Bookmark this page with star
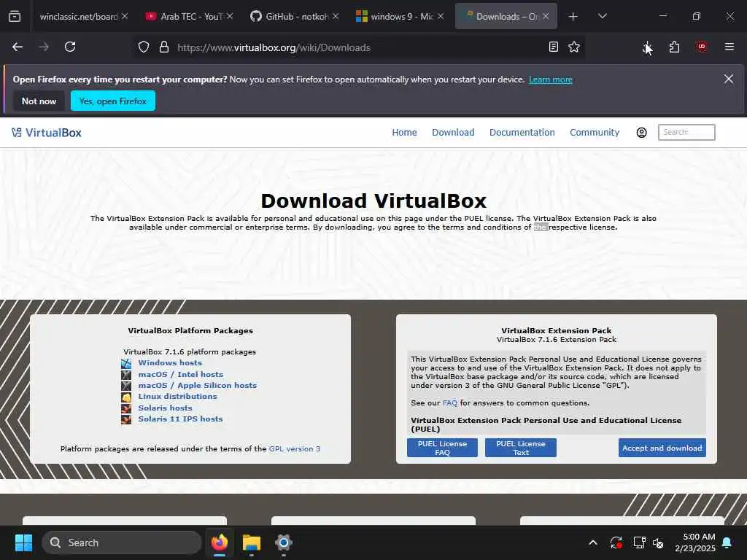This screenshot has width=747, height=560. click(574, 47)
